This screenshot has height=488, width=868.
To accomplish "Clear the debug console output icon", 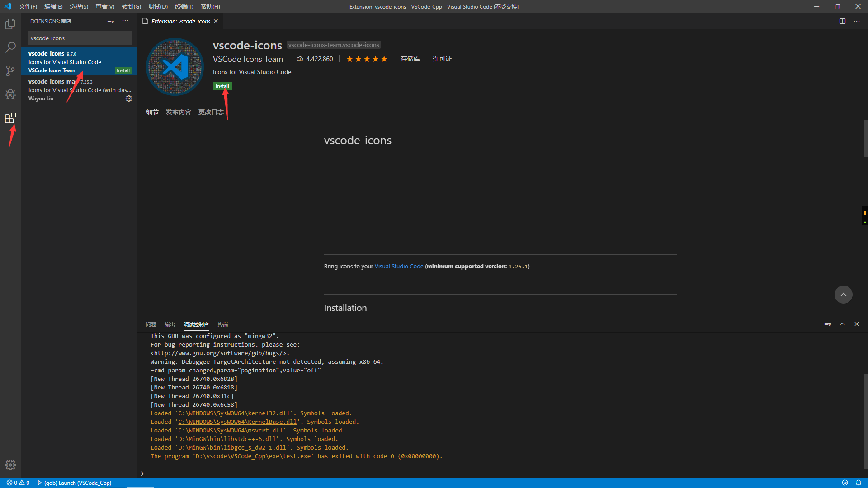I will (x=828, y=324).
